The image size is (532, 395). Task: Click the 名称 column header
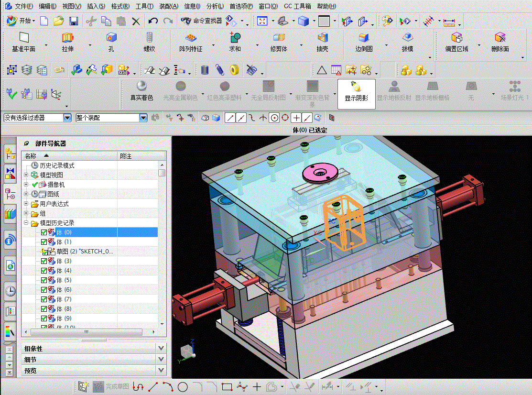70,156
